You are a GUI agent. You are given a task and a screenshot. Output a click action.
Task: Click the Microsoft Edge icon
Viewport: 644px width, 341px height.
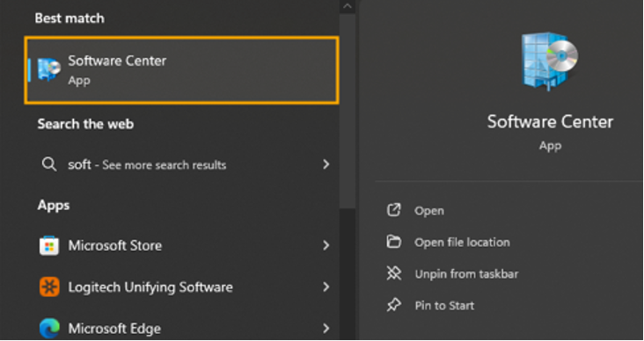click(x=49, y=329)
